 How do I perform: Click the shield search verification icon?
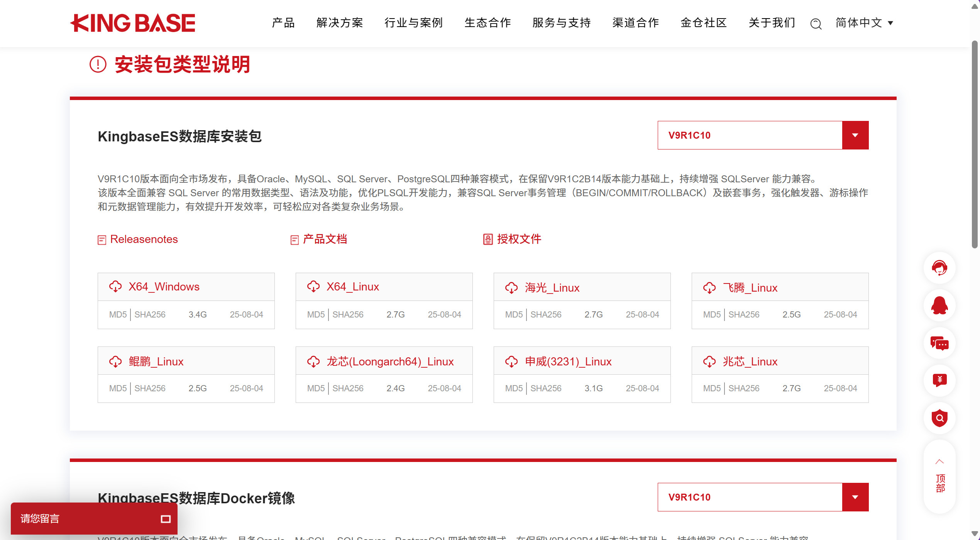coord(939,418)
